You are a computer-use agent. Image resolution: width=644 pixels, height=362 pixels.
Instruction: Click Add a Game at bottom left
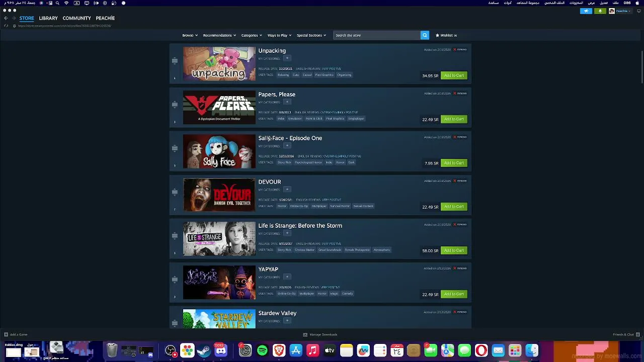point(16,334)
